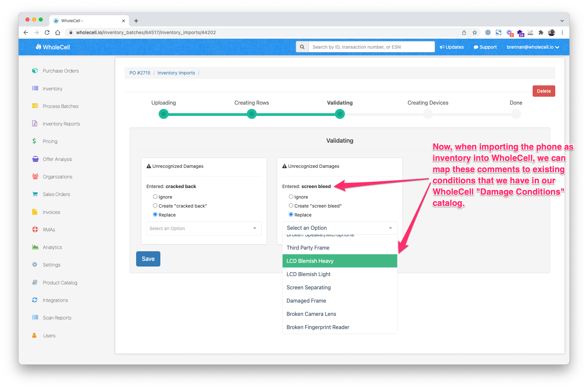
Task: Choose Damaged Frame option
Action: pyautogui.click(x=340, y=301)
